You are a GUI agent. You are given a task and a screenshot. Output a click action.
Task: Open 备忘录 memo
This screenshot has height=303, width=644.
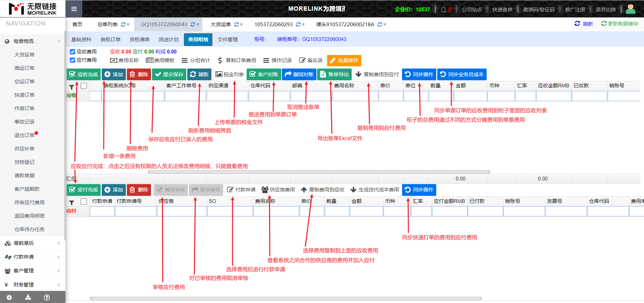tap(311, 60)
